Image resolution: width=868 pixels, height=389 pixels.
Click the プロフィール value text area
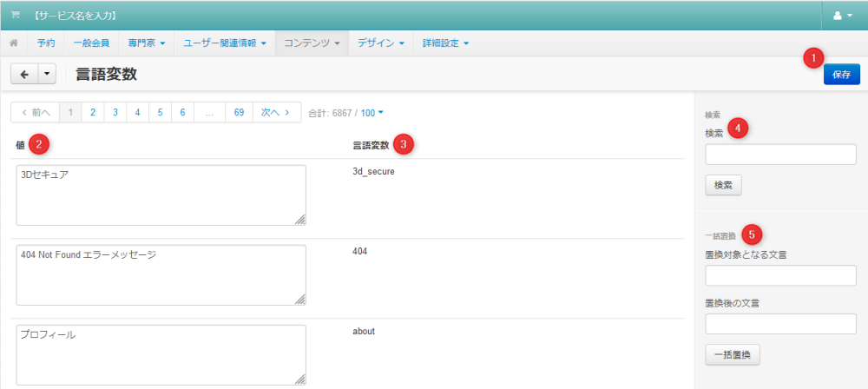161,354
